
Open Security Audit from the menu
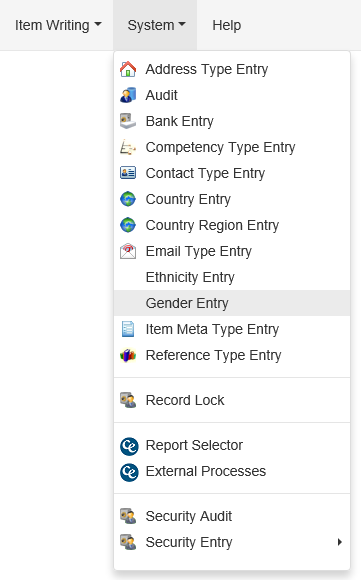point(232,516)
